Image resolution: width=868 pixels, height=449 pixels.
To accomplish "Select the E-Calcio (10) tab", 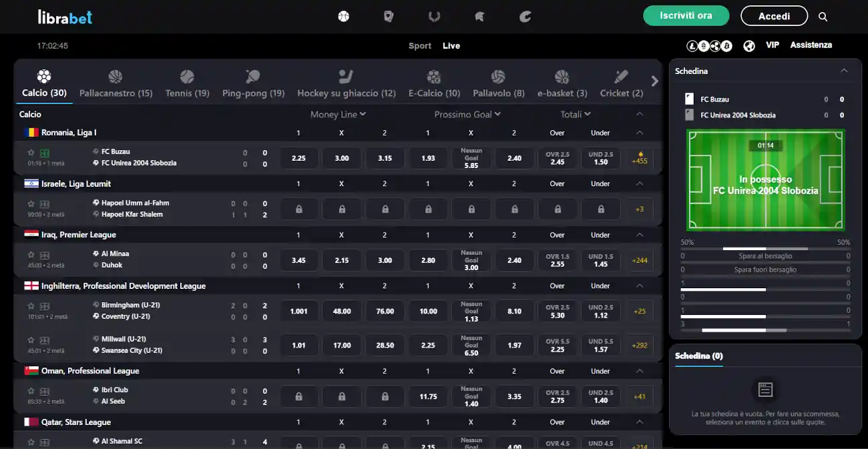I will tap(434, 84).
